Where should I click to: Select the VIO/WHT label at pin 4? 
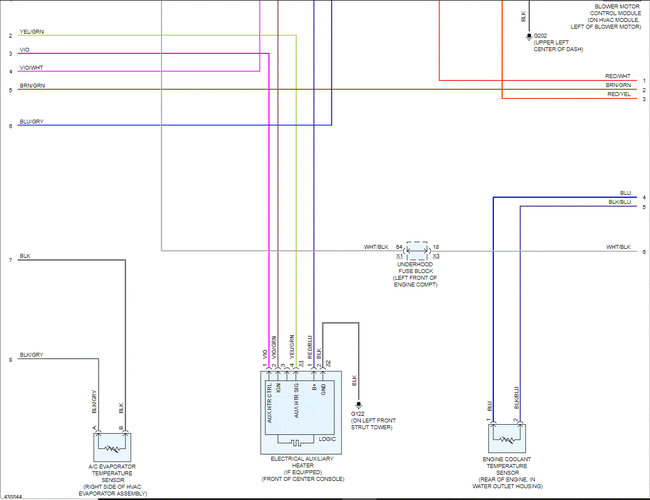click(32, 68)
